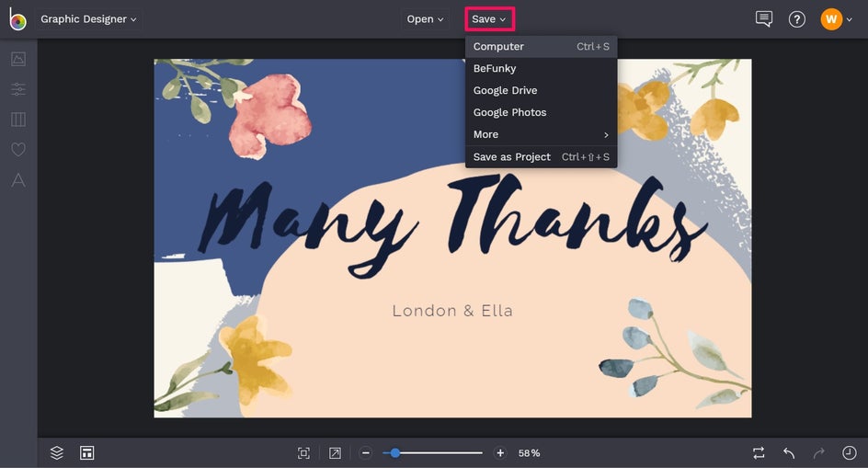Save to Google Drive

point(541,90)
